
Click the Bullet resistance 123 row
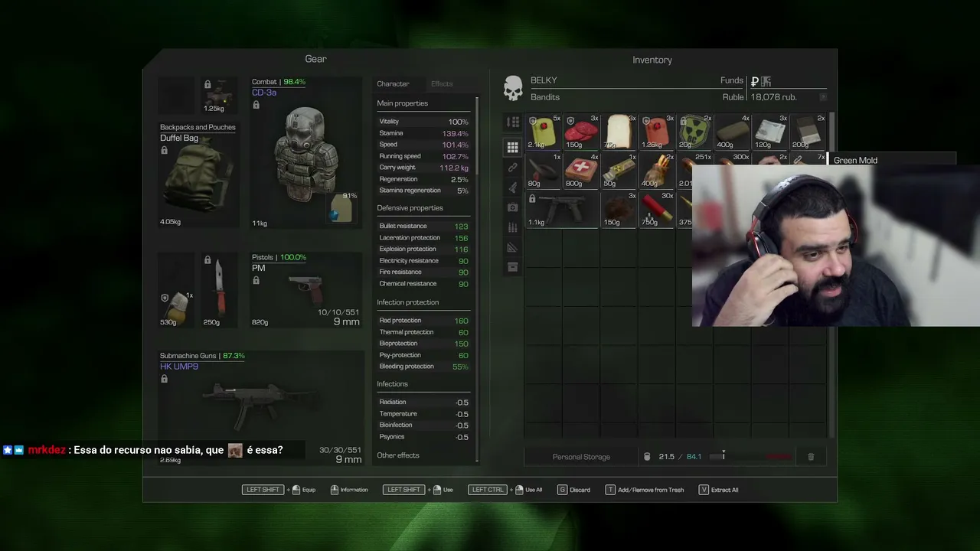[x=423, y=226]
